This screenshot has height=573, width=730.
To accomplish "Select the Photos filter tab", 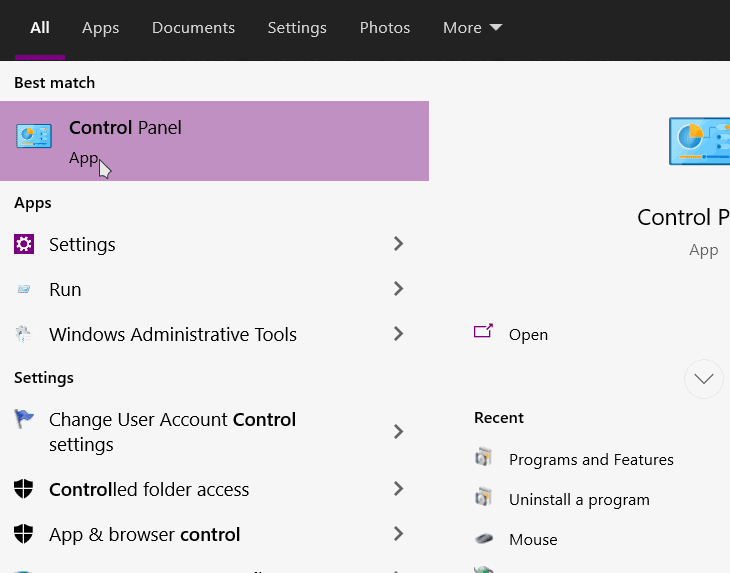I will (385, 27).
